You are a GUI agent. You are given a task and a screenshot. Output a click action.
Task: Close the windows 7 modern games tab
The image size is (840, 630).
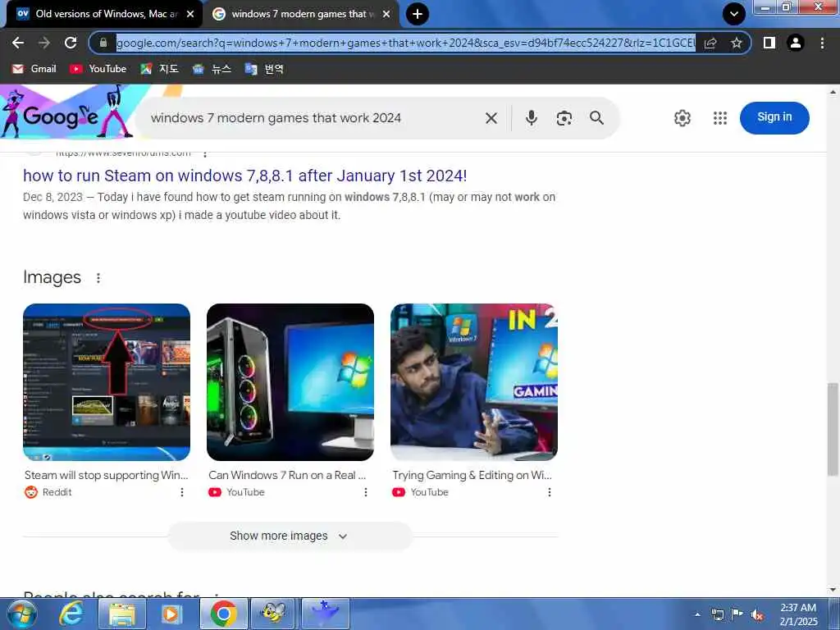pyautogui.click(x=386, y=14)
